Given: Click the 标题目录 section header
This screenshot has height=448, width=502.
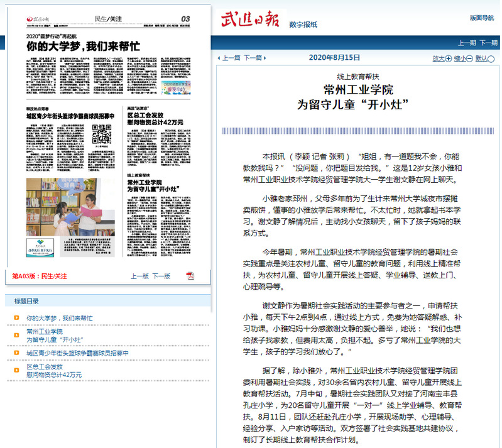Looking at the screenshot, I should click(26, 301).
